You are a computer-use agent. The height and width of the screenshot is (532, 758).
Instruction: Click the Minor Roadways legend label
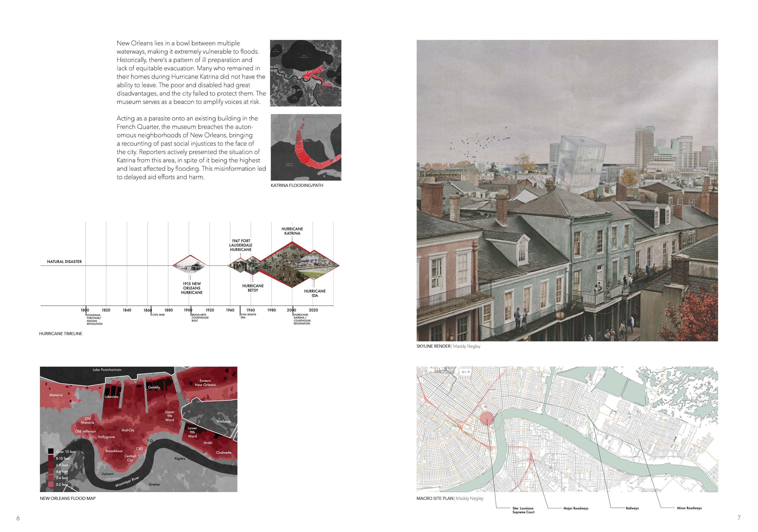click(689, 508)
